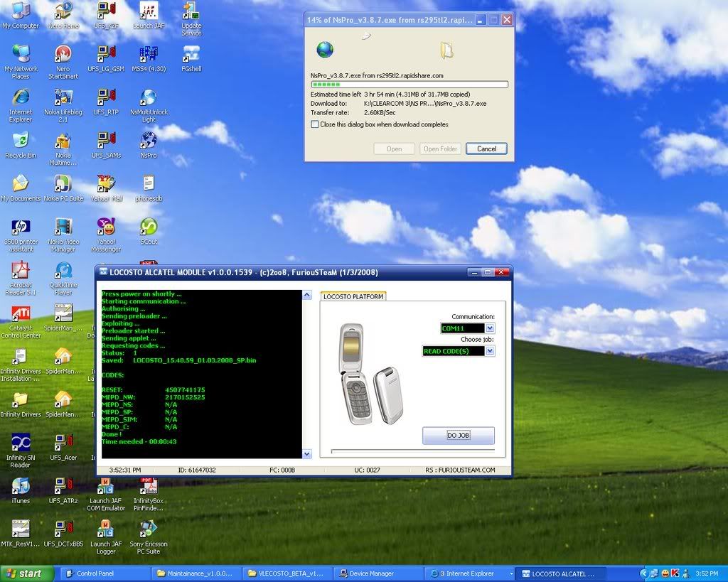Screen dimensions: 728x582
Task: Launch Yahoo! Messenger desktop icon
Action: tap(106, 235)
